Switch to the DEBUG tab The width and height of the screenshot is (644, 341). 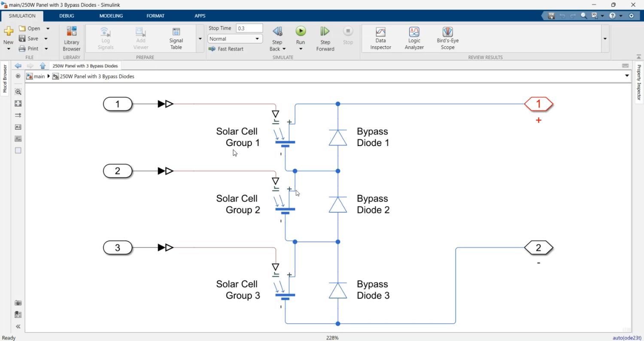67,16
